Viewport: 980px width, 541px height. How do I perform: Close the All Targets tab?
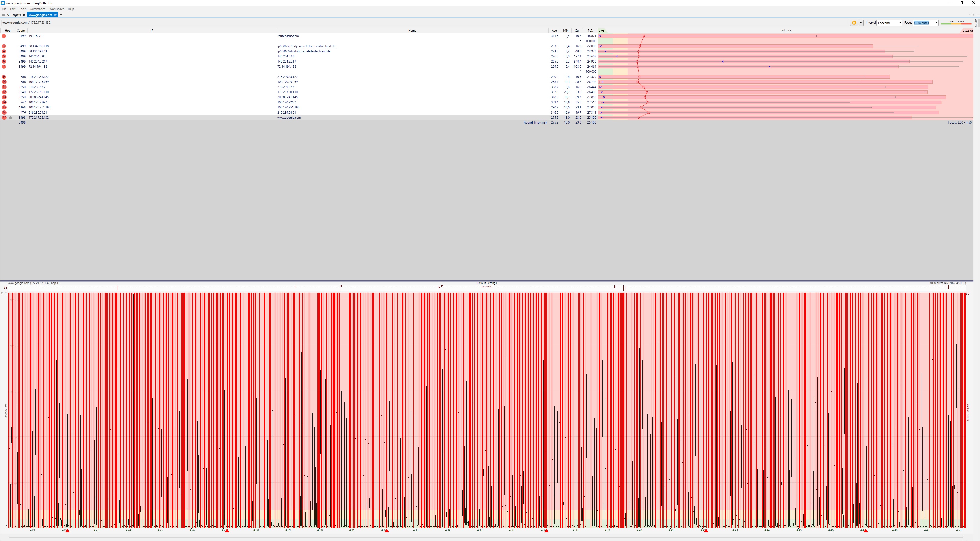click(24, 15)
